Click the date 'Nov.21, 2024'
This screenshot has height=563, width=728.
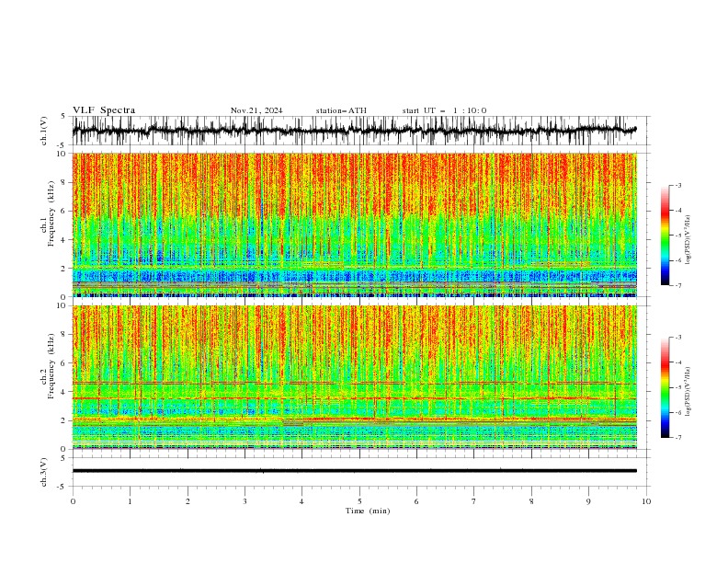[x=256, y=110]
